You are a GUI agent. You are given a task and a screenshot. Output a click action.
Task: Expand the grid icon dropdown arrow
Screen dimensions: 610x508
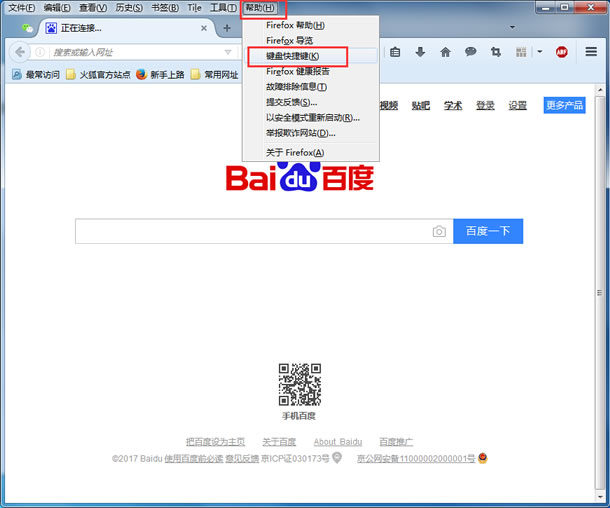(540, 51)
